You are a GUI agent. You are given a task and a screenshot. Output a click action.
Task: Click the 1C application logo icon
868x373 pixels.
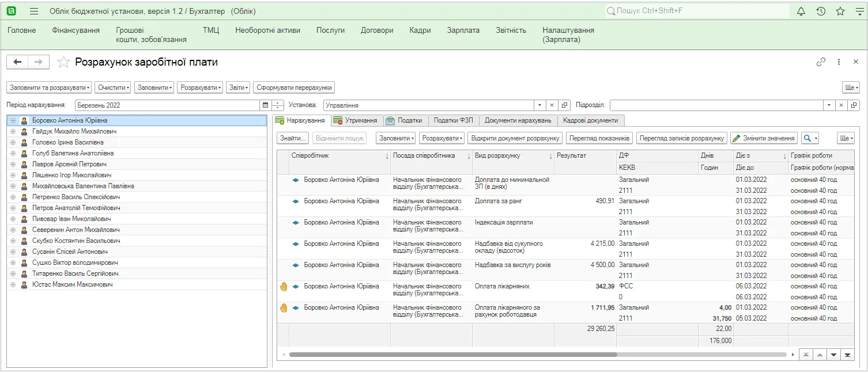[x=11, y=11]
